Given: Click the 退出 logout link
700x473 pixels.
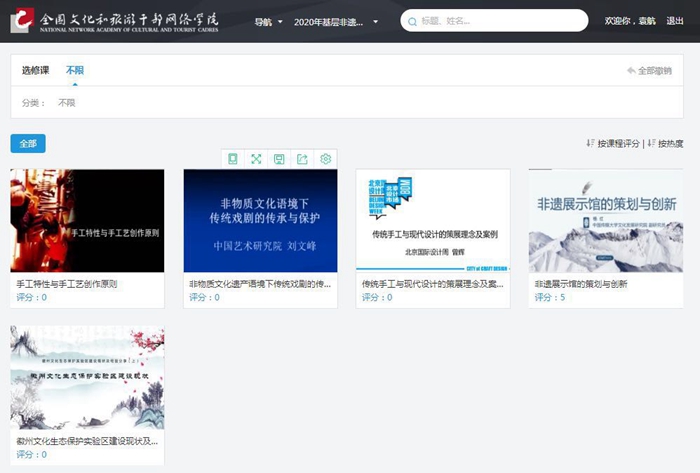Looking at the screenshot, I should coord(675,21).
